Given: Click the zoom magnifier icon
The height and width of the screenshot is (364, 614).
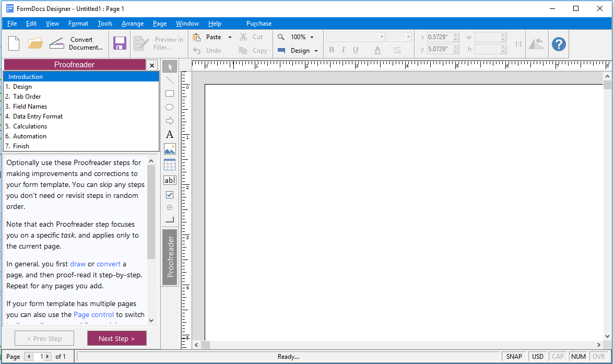Looking at the screenshot, I should click(x=281, y=37).
